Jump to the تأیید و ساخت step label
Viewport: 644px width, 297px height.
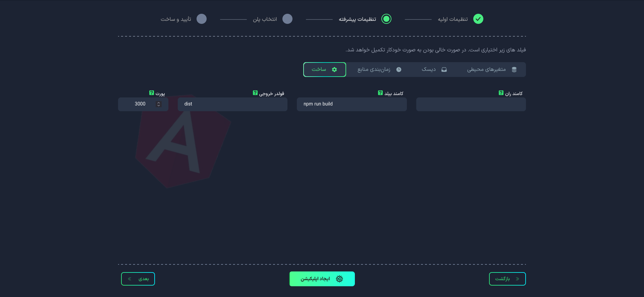[x=176, y=19]
